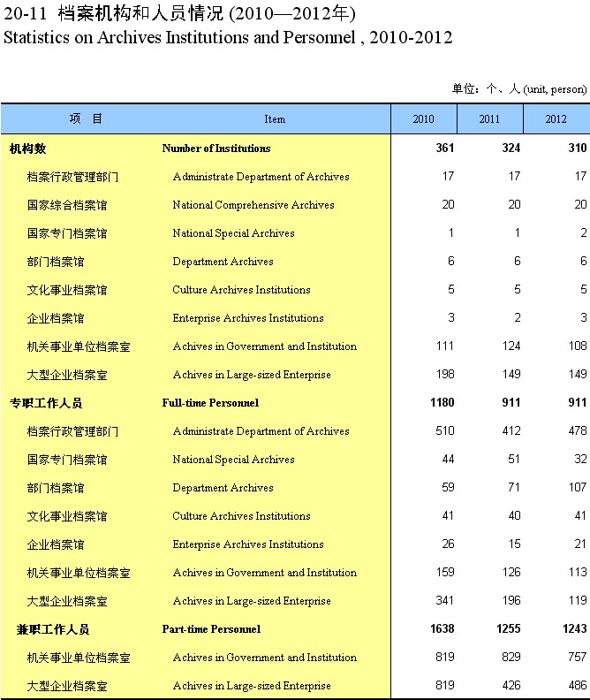Screen dimensions: 590x700
Task: Click the unit label '单位: 个、人 (unit, person)'
Action: coord(519,89)
